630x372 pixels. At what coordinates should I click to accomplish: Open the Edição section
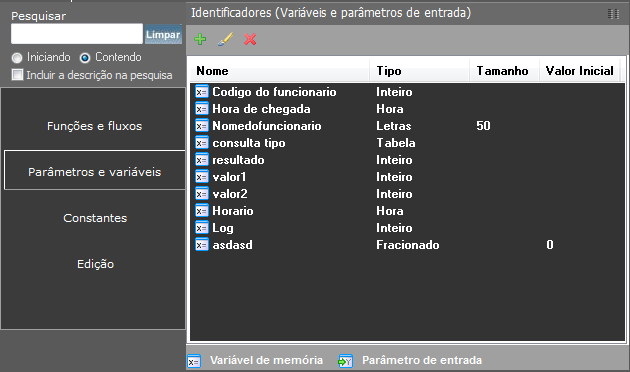(x=95, y=264)
